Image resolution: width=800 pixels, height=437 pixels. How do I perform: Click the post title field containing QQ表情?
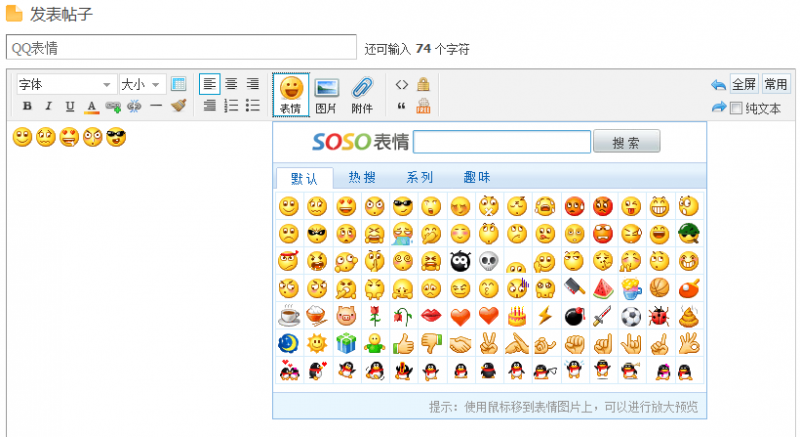181,48
